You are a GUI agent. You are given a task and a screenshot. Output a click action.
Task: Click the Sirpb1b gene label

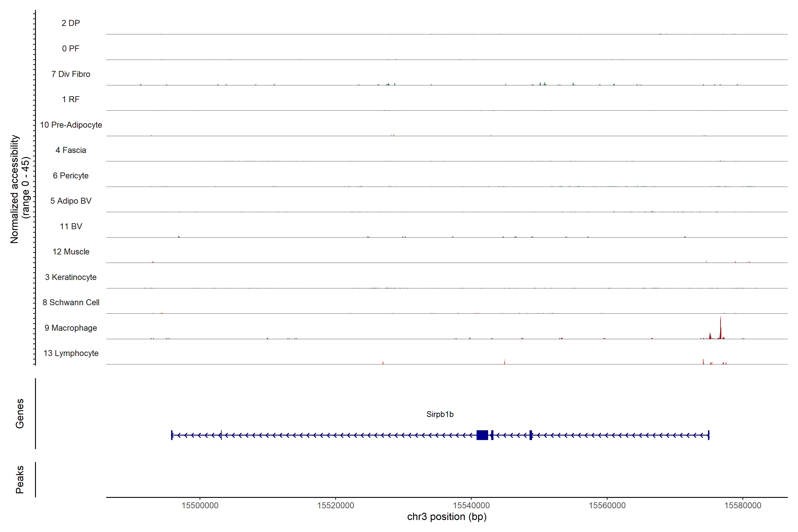(440, 414)
